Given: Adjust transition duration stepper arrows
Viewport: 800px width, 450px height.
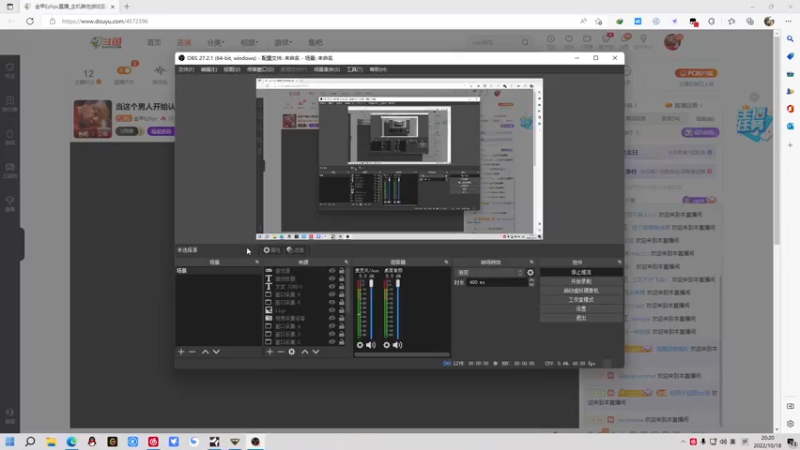Looking at the screenshot, I should (531, 282).
